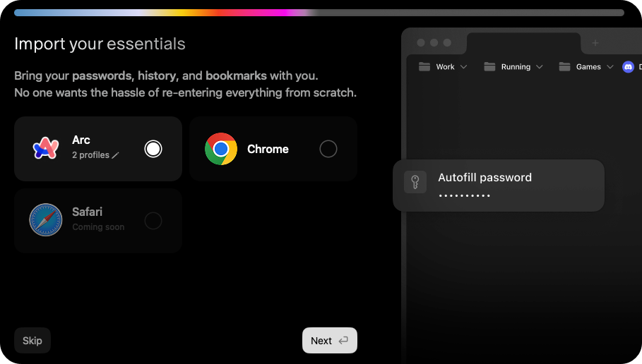Select the Arc radio button

(153, 149)
